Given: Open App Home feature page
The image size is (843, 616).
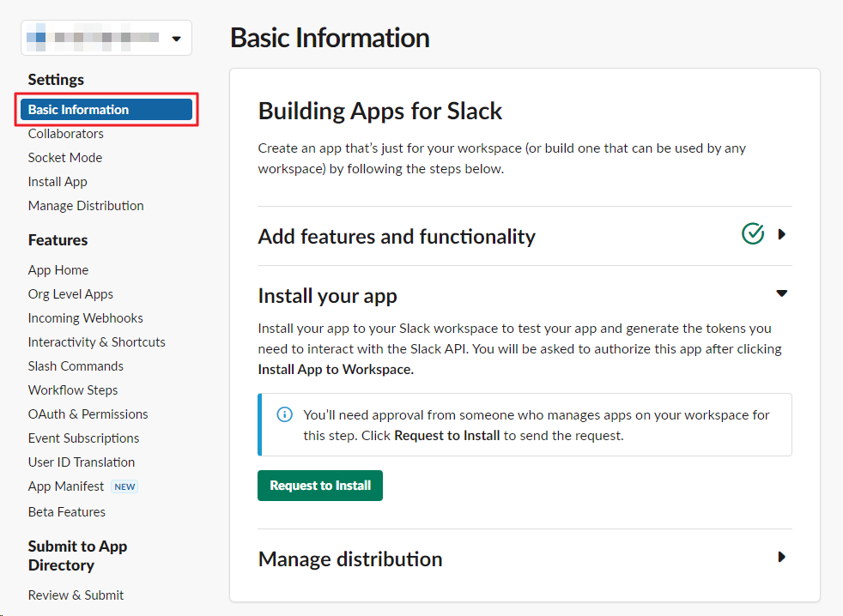Looking at the screenshot, I should (x=58, y=270).
